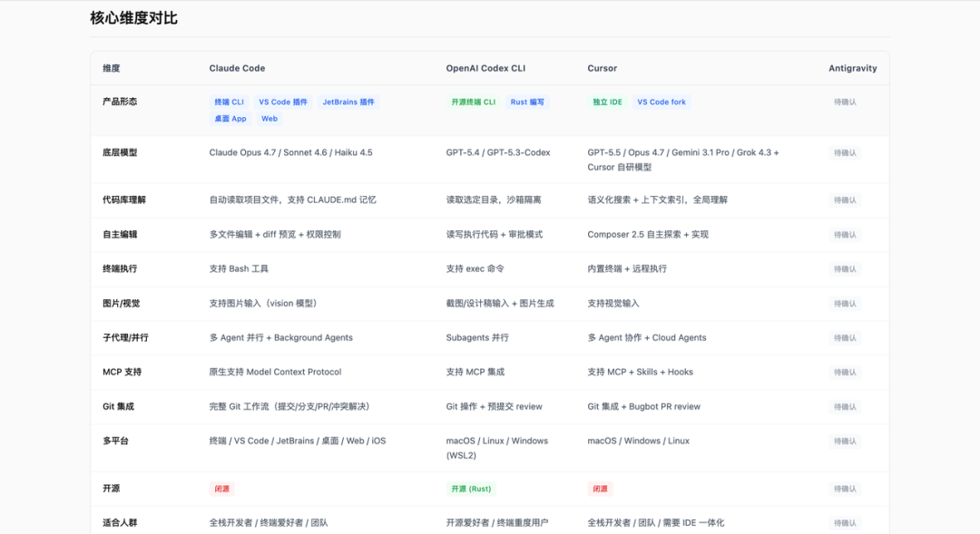Click the Cursor red 闭源 badge
The height and width of the screenshot is (534, 980).
click(600, 489)
